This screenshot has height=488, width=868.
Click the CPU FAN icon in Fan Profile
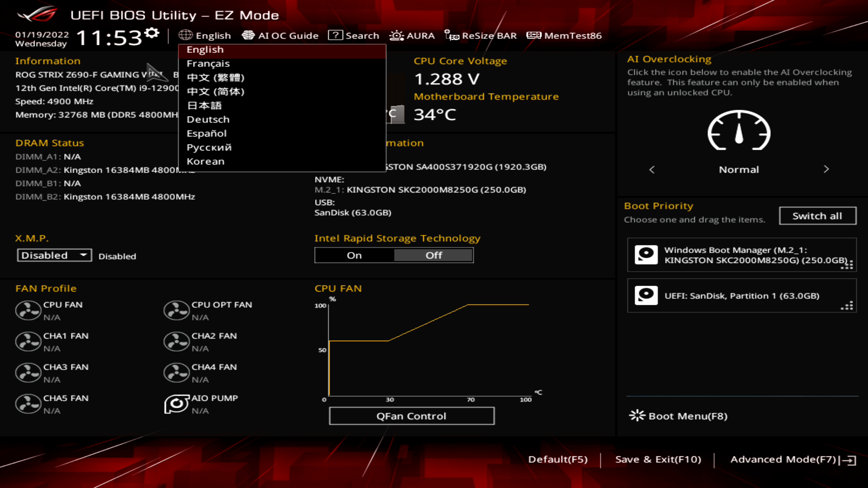(x=28, y=310)
